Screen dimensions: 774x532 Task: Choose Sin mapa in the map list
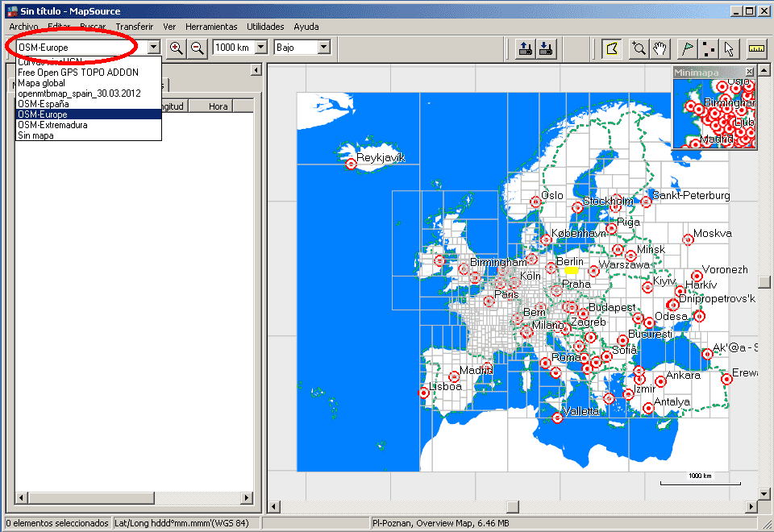(x=89, y=135)
